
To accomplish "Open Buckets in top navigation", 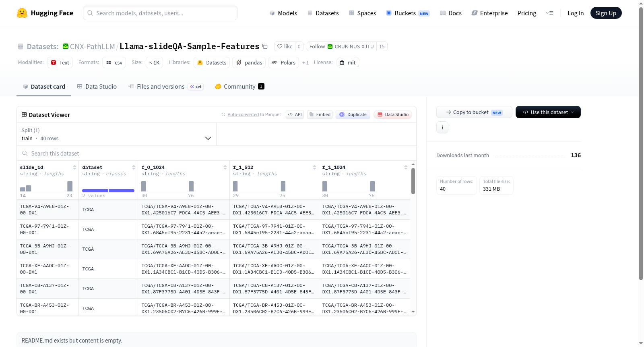I will pos(408,13).
